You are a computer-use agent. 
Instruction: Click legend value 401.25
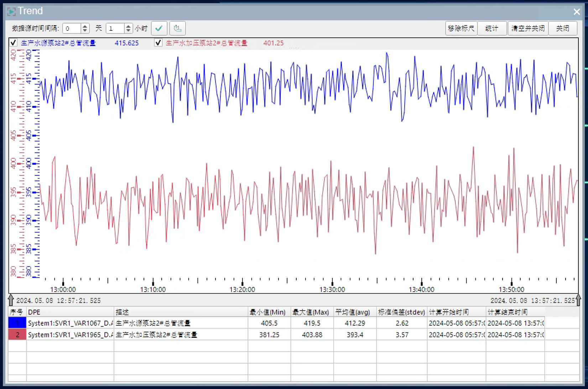pyautogui.click(x=273, y=43)
